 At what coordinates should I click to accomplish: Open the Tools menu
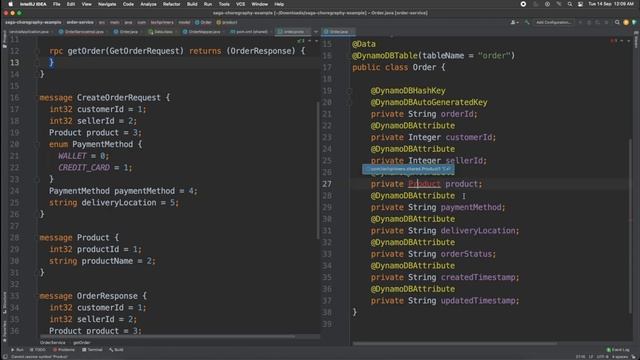[224, 4]
